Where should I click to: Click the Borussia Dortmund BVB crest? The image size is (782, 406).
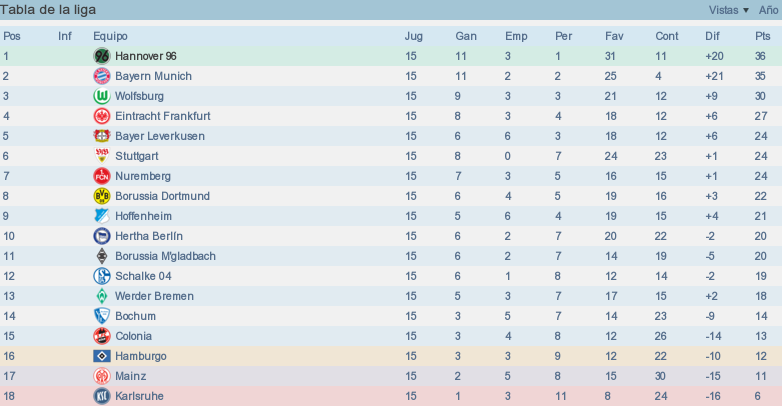tap(102, 196)
